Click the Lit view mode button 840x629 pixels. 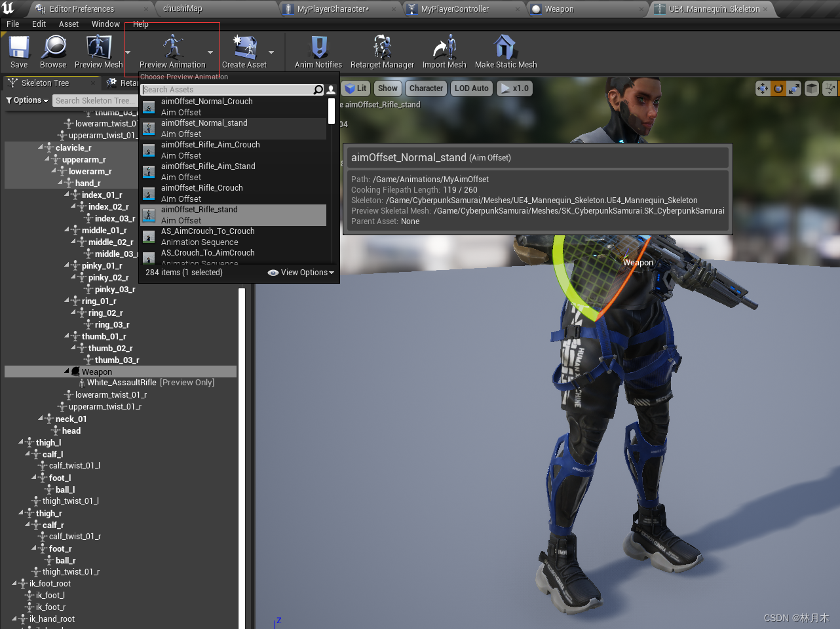click(x=356, y=88)
